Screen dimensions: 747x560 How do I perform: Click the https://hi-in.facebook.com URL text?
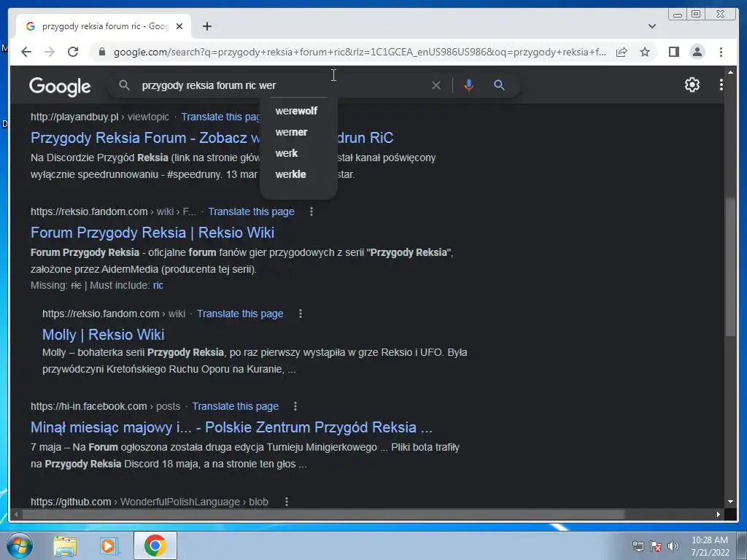88,406
